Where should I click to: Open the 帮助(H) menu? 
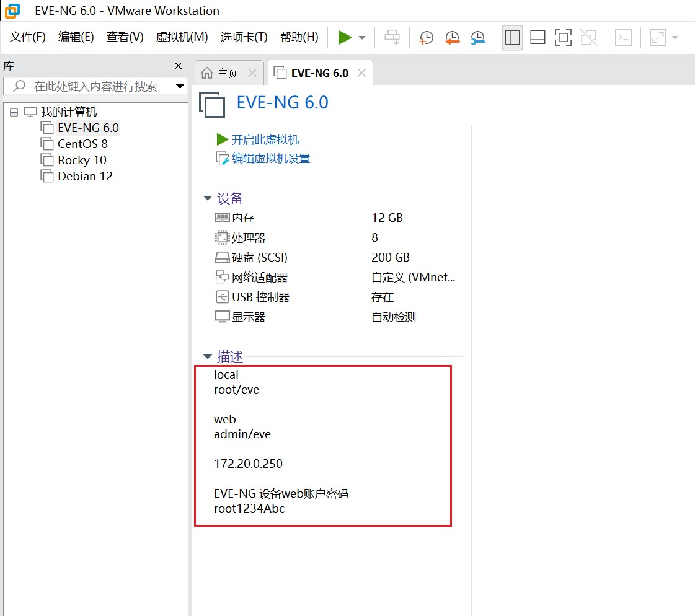299,37
